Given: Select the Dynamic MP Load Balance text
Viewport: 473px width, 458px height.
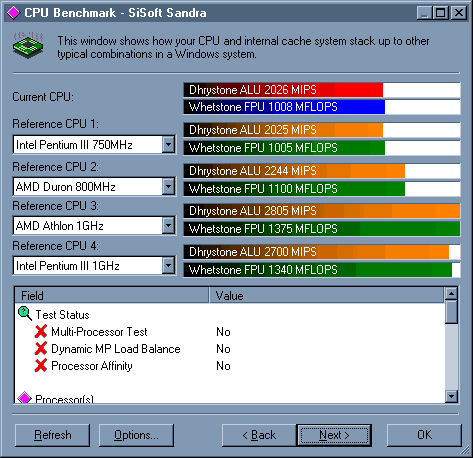Looking at the screenshot, I should click(116, 349).
